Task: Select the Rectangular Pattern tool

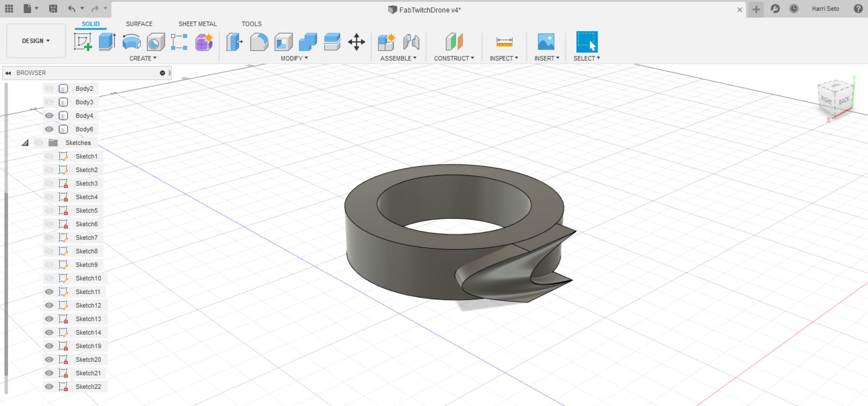Action: click(179, 42)
